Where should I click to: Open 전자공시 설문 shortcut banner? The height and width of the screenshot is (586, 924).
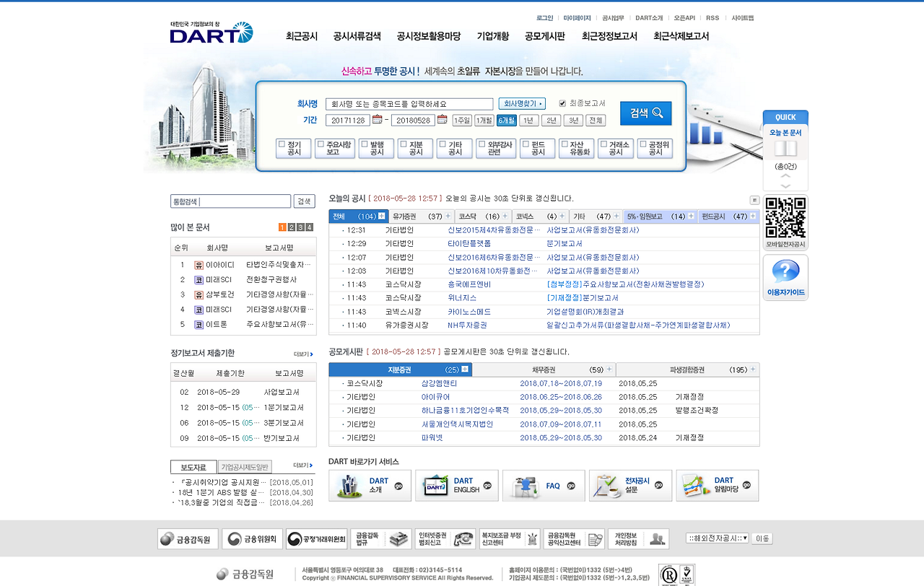630,486
